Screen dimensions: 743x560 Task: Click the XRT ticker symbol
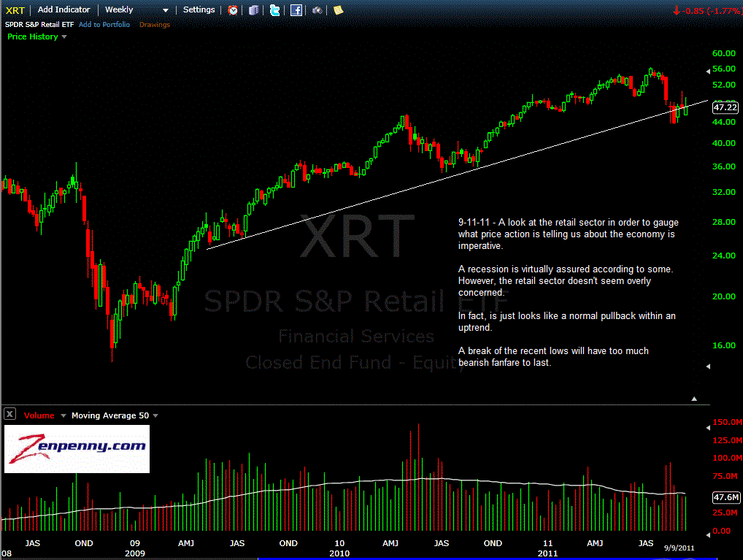pos(15,10)
